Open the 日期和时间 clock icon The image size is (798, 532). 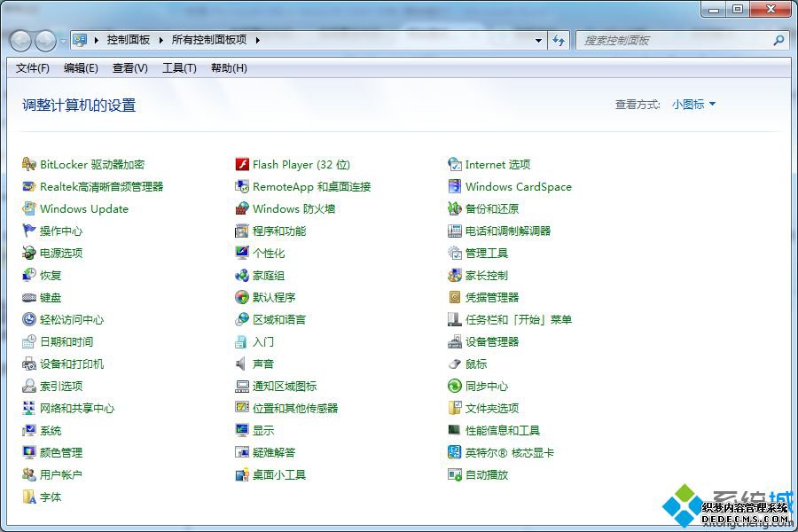point(29,341)
